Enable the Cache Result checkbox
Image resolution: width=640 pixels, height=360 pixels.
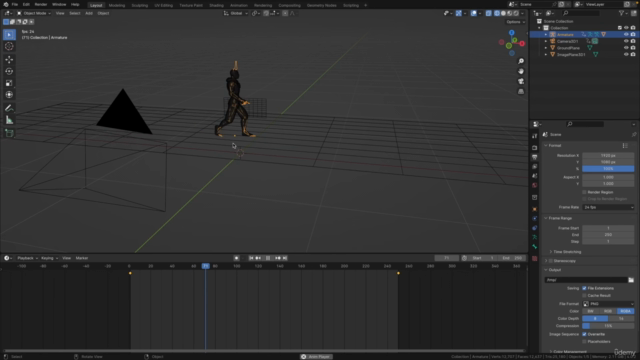click(x=584, y=296)
